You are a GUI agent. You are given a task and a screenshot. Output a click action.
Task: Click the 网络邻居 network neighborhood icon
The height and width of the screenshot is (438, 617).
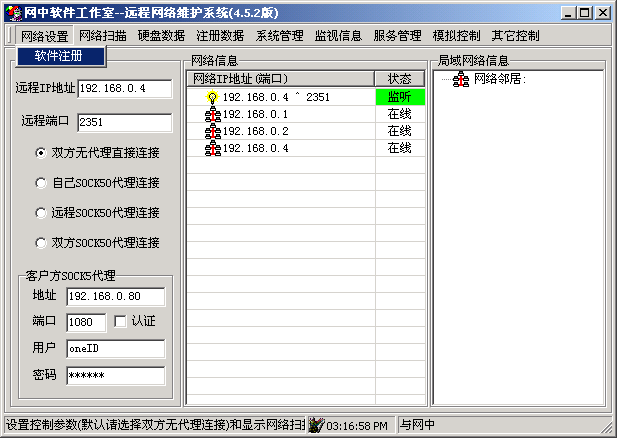[x=461, y=80]
